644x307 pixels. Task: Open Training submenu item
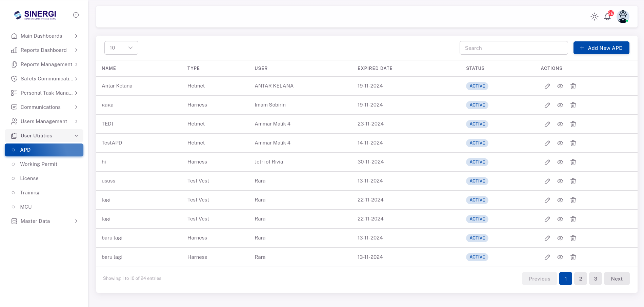point(44,193)
